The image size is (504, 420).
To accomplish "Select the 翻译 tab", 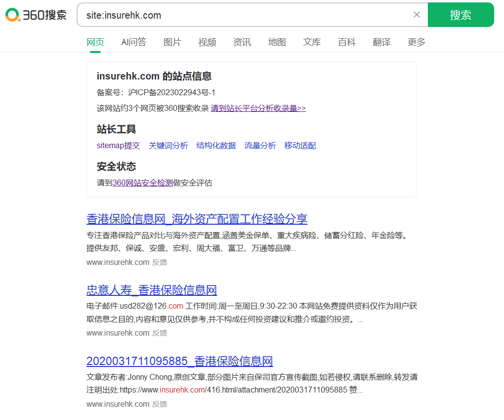I will [382, 42].
